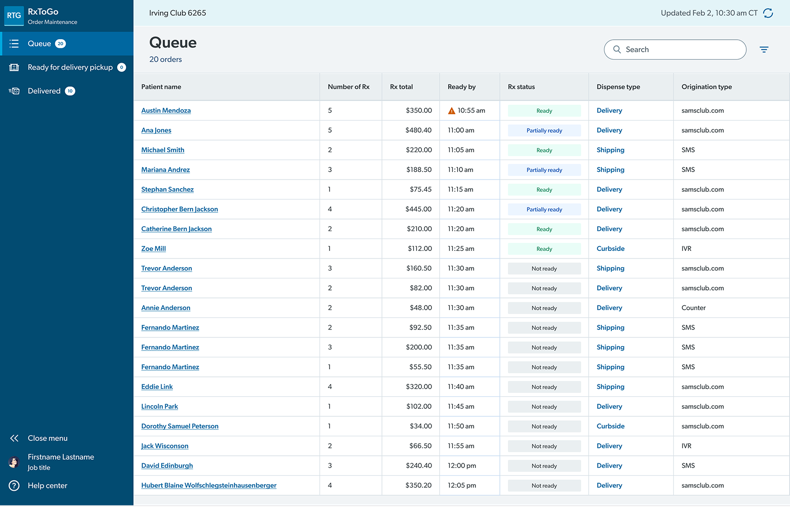Click Curbside dispense type for Zoe Mill

[610, 249]
